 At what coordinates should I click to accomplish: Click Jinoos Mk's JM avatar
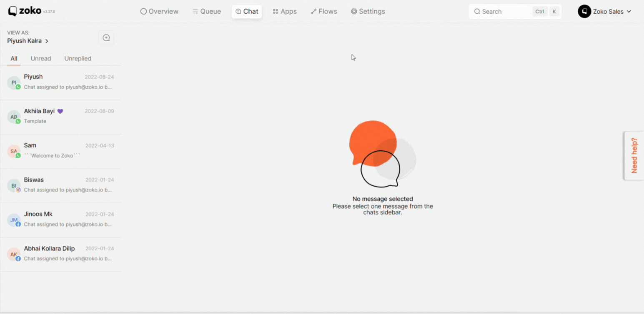tap(14, 220)
